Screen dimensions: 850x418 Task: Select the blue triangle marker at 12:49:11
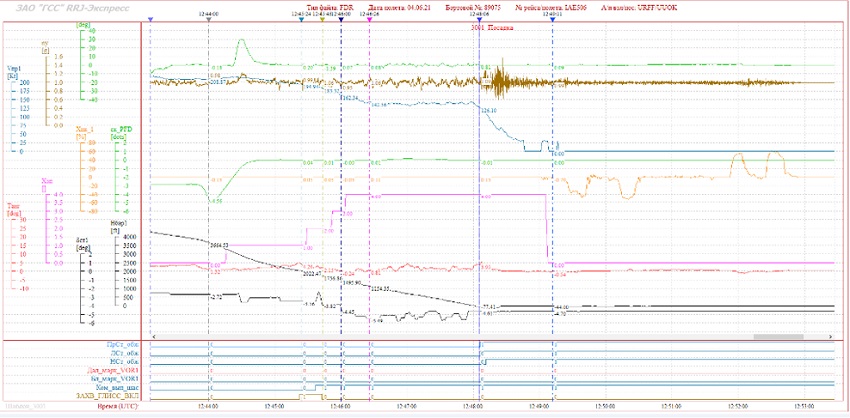point(552,20)
